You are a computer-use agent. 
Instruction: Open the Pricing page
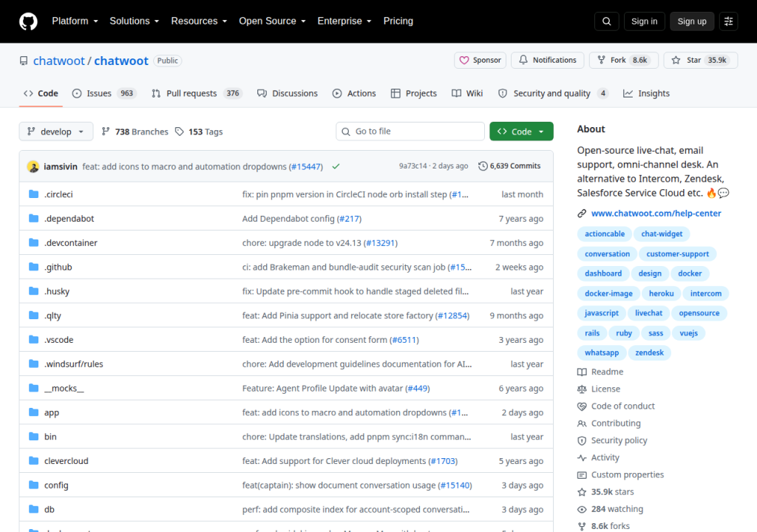(398, 21)
